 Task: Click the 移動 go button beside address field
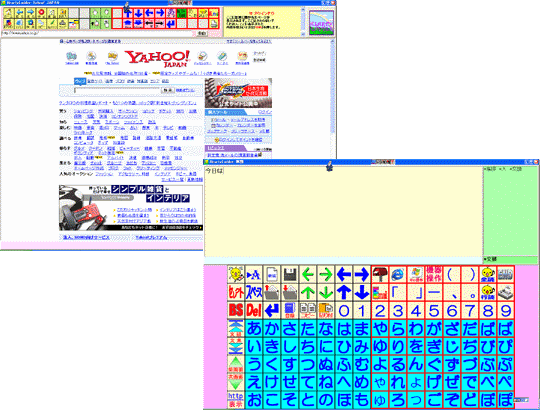pos(202,33)
